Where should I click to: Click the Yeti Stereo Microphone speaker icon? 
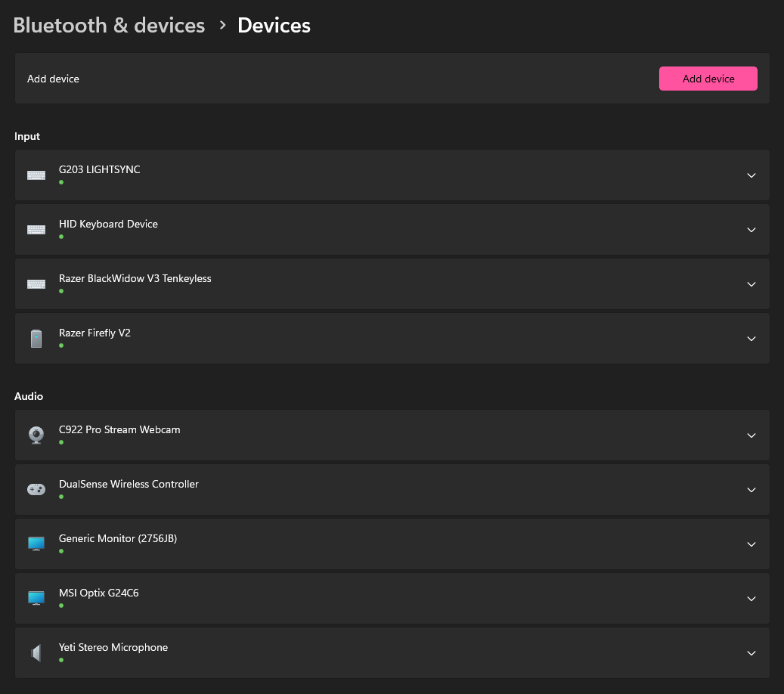[x=36, y=653]
